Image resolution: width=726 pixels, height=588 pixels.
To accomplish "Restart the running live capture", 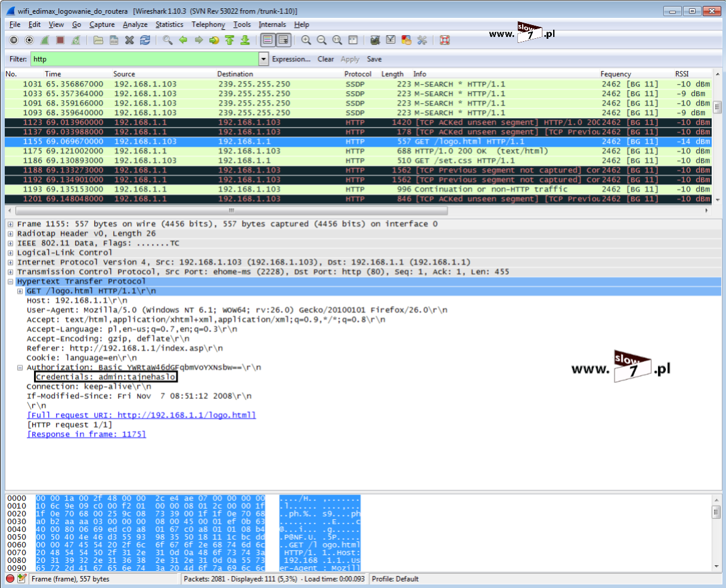I will pos(76,40).
